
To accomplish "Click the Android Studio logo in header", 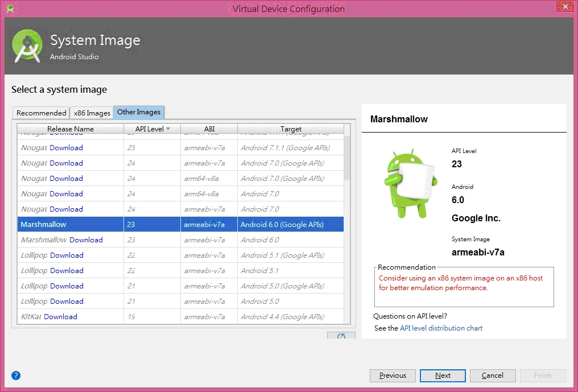I will (27, 46).
